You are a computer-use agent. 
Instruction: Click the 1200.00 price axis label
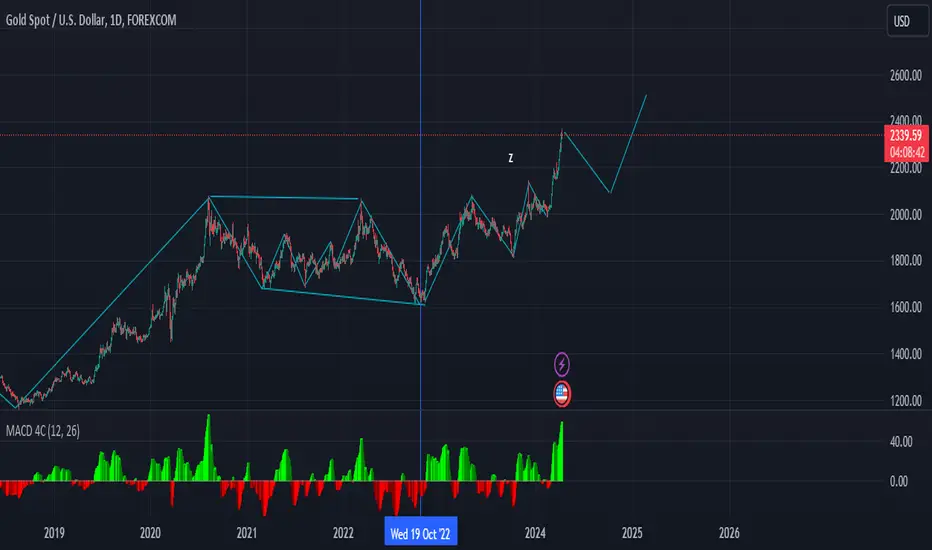(906, 400)
